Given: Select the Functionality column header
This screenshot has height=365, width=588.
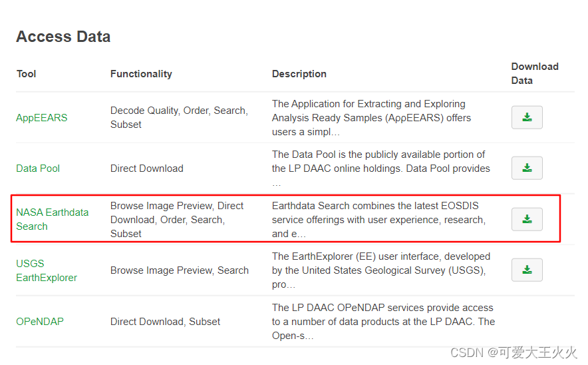Looking at the screenshot, I should (141, 74).
